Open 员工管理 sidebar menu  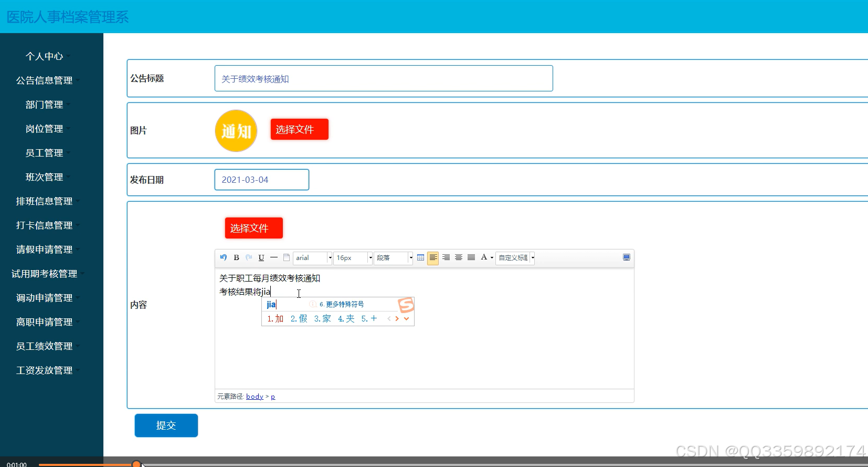[x=45, y=153]
